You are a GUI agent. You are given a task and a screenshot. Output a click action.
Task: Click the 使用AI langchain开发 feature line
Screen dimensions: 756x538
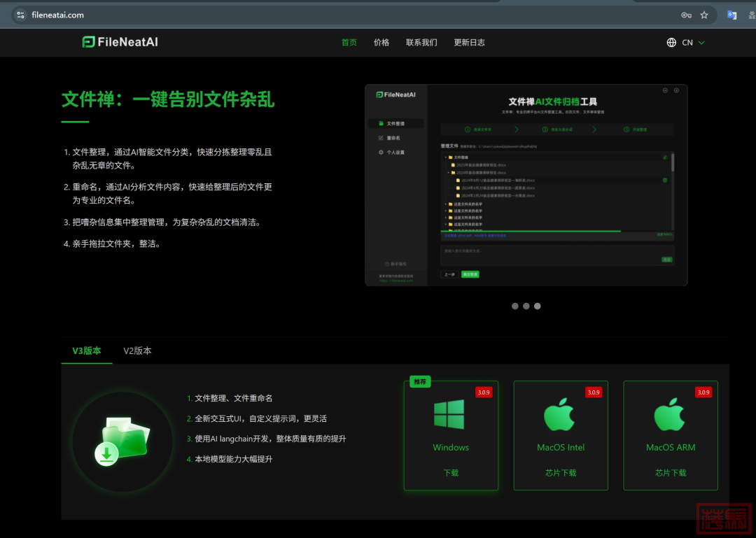[x=266, y=439]
